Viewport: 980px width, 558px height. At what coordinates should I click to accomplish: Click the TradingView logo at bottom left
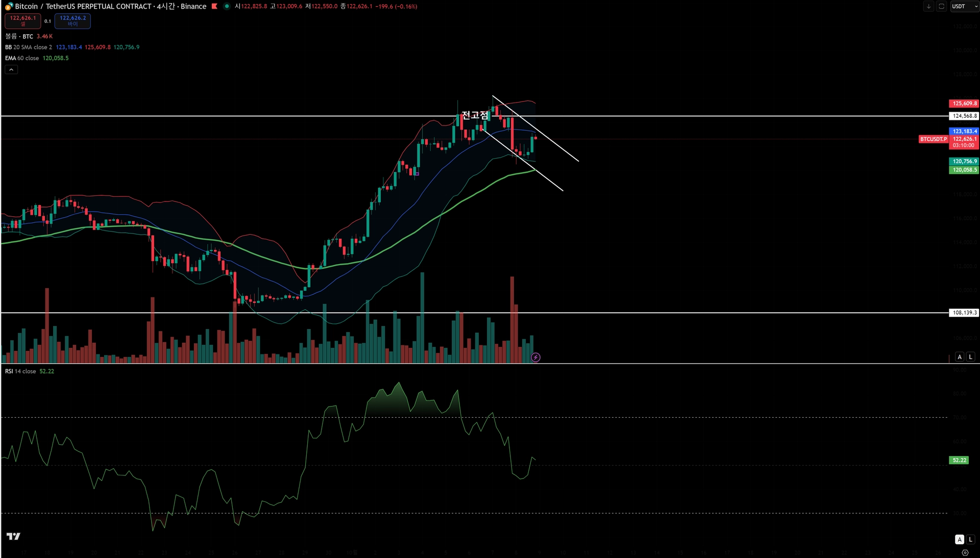13,536
